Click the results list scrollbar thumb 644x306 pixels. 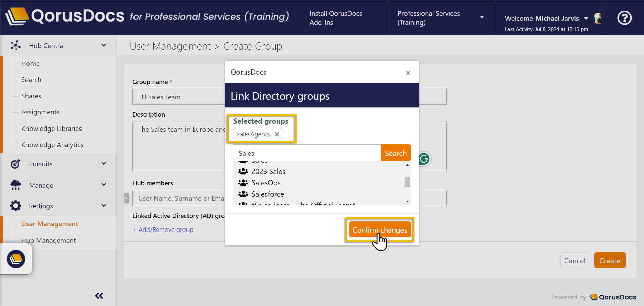pos(407,182)
